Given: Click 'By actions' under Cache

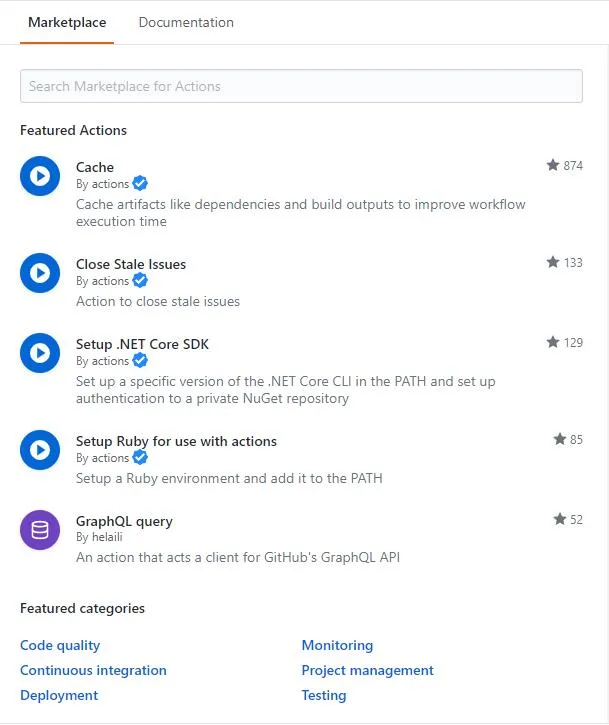Looking at the screenshot, I should (102, 184).
